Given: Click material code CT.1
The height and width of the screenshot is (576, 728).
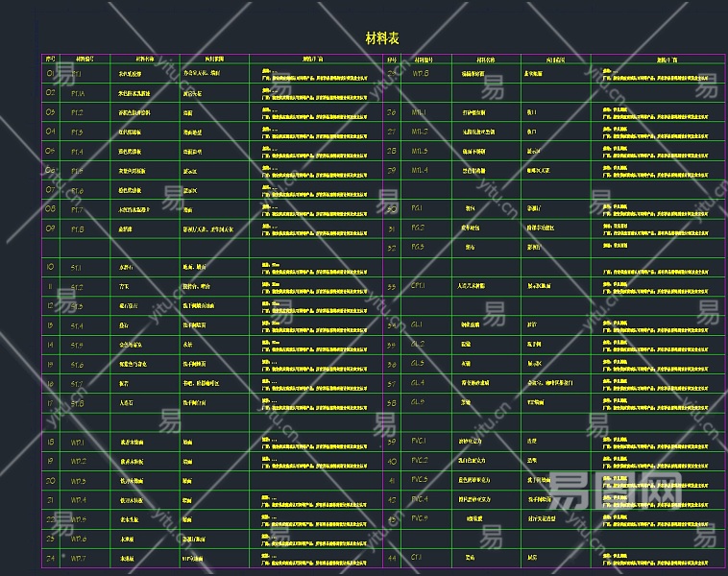Looking at the screenshot, I should [x=417, y=557].
